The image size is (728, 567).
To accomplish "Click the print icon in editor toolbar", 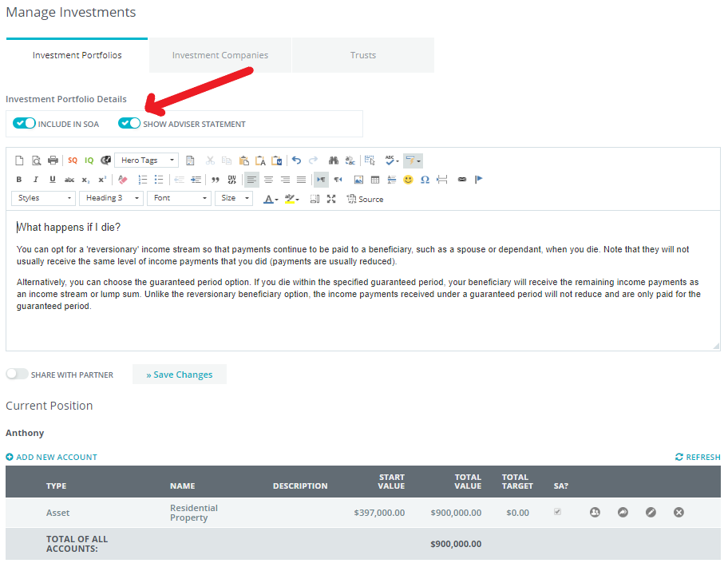I will [x=53, y=161].
